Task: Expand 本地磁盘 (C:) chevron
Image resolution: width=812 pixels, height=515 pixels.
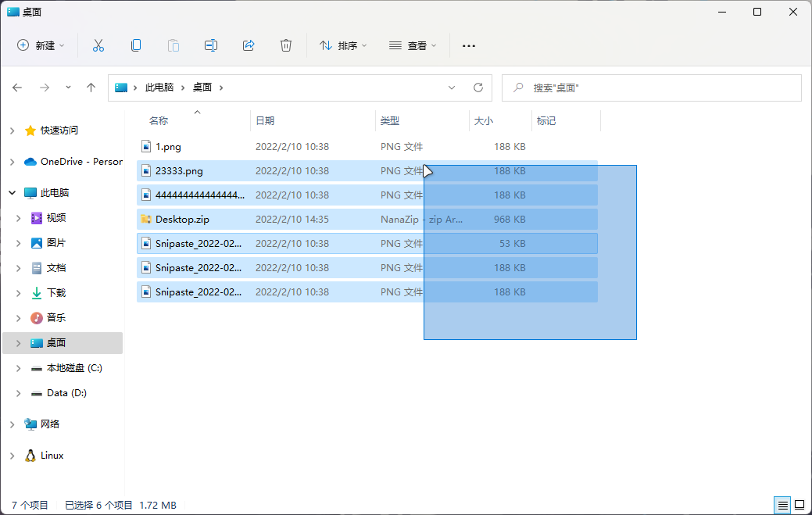Action: (x=18, y=368)
